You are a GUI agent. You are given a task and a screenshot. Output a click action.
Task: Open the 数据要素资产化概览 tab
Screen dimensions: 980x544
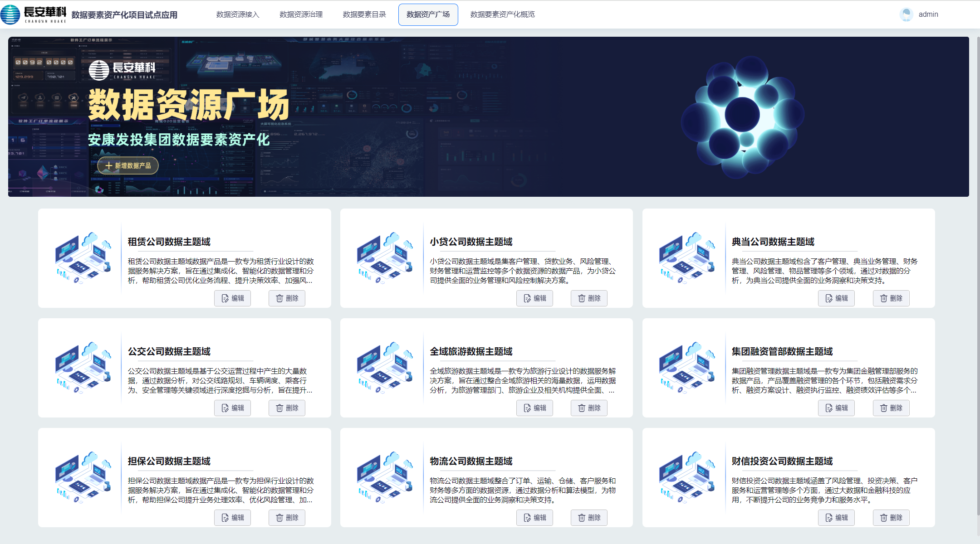(x=502, y=15)
